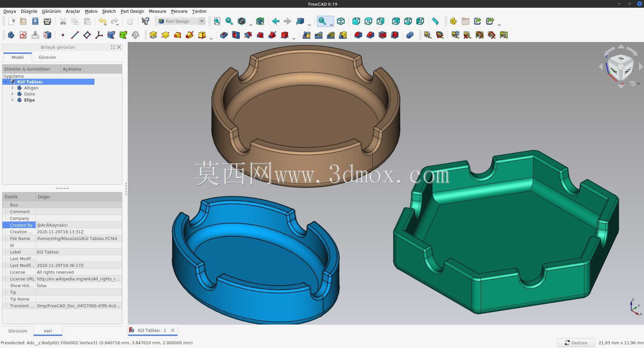The image size is (644, 348).
Task: Open the Yardım menu
Action: coord(199,11)
